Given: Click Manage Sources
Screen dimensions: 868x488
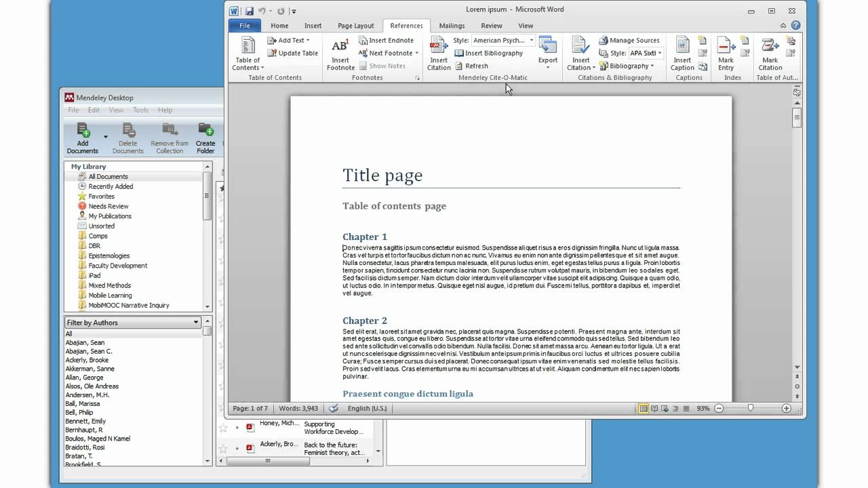Looking at the screenshot, I should (x=629, y=40).
